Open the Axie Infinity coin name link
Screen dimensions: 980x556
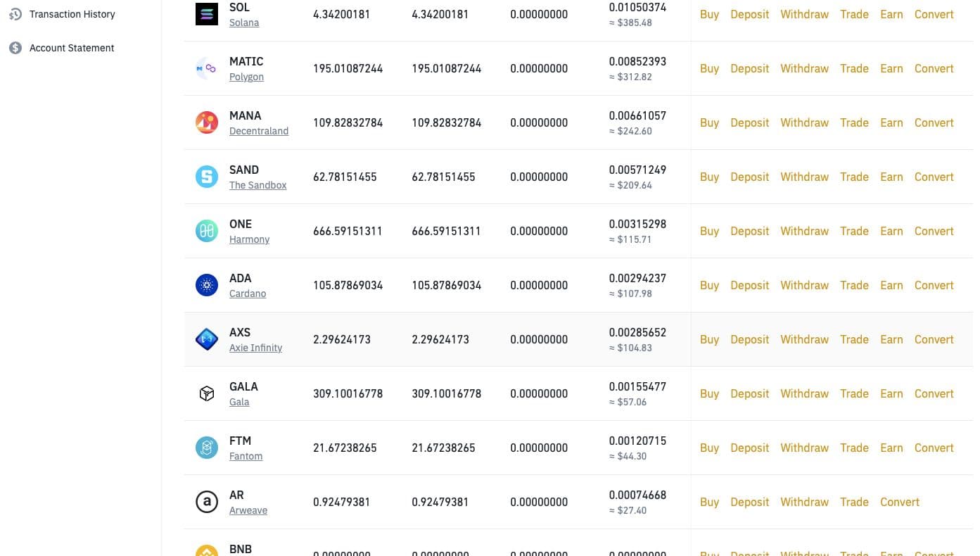point(255,348)
